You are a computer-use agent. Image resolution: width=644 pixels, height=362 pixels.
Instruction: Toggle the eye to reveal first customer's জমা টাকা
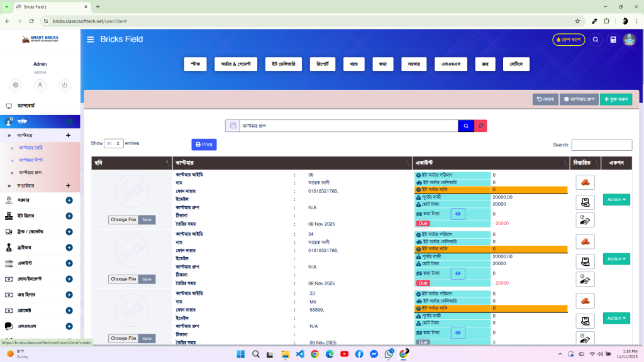[457, 214]
